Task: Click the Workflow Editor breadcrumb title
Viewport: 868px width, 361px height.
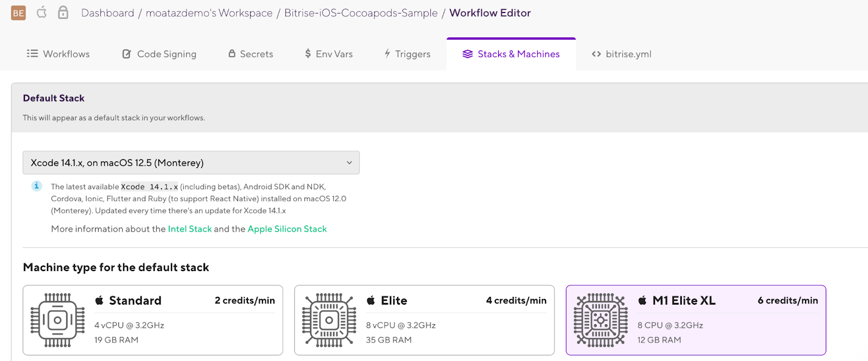Action: [490, 13]
